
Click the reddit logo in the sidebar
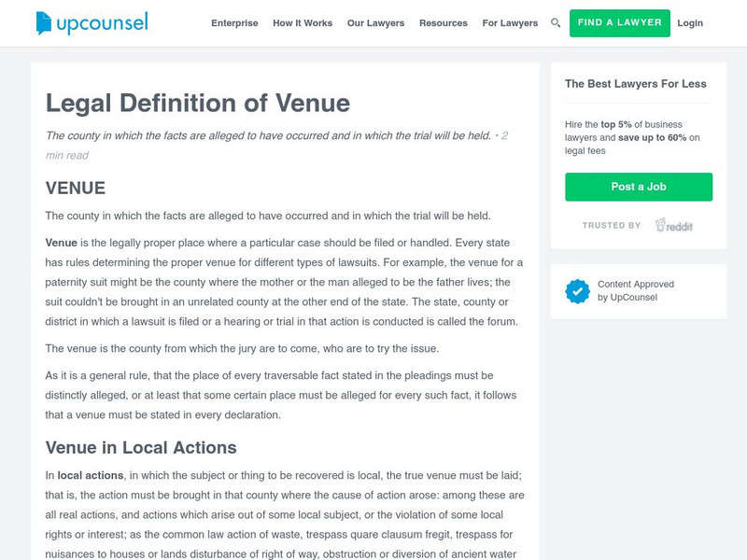click(674, 225)
